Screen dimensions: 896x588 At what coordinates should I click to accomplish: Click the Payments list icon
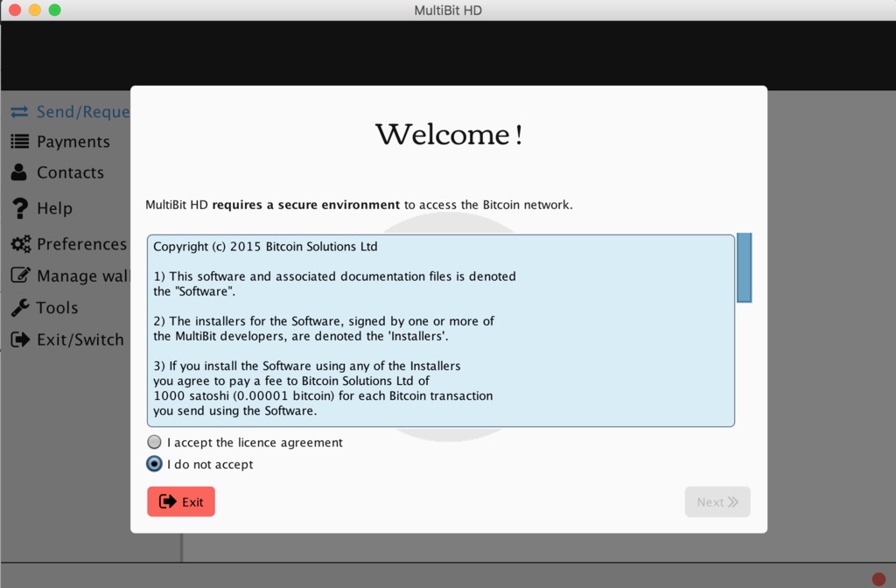coord(20,141)
